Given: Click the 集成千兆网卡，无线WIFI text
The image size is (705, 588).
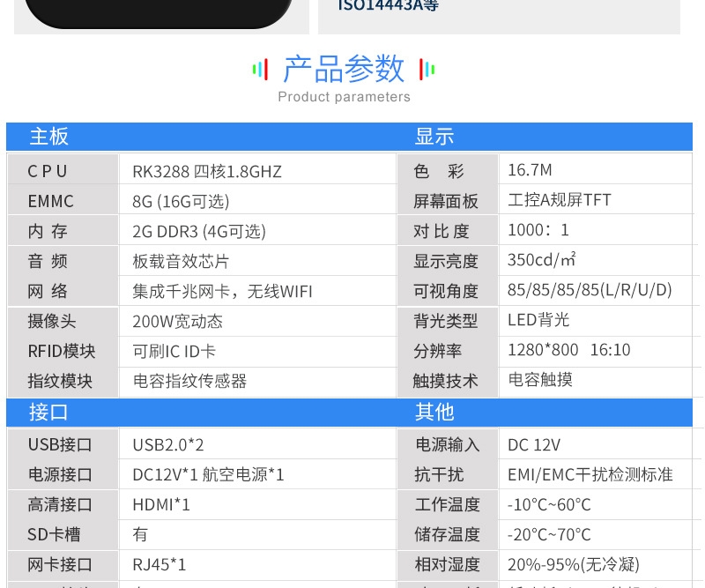Looking at the screenshot, I should pos(222,291).
